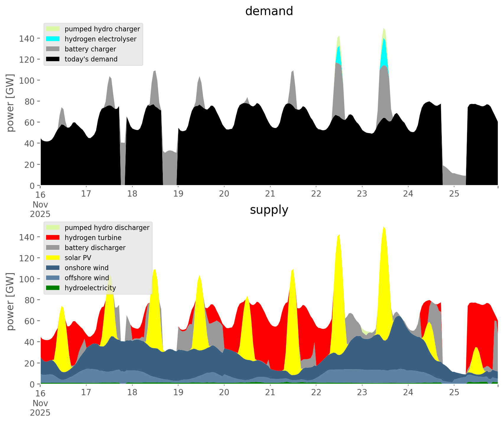Click the "supply" chart title
The image size is (504, 423).
coord(269,210)
